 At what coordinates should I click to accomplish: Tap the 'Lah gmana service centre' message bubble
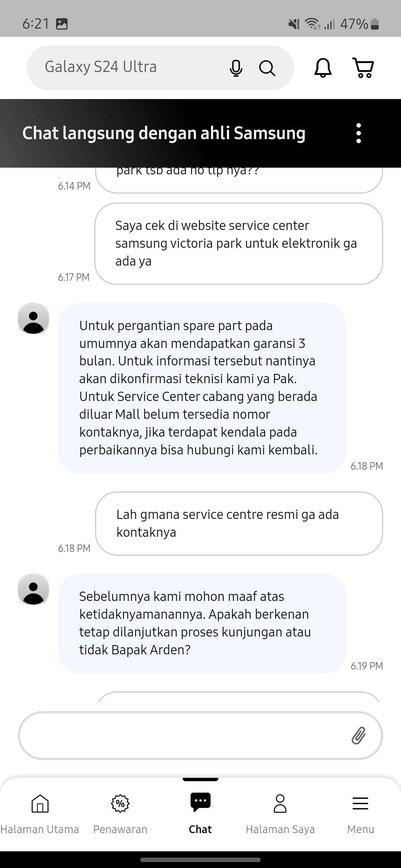239,523
